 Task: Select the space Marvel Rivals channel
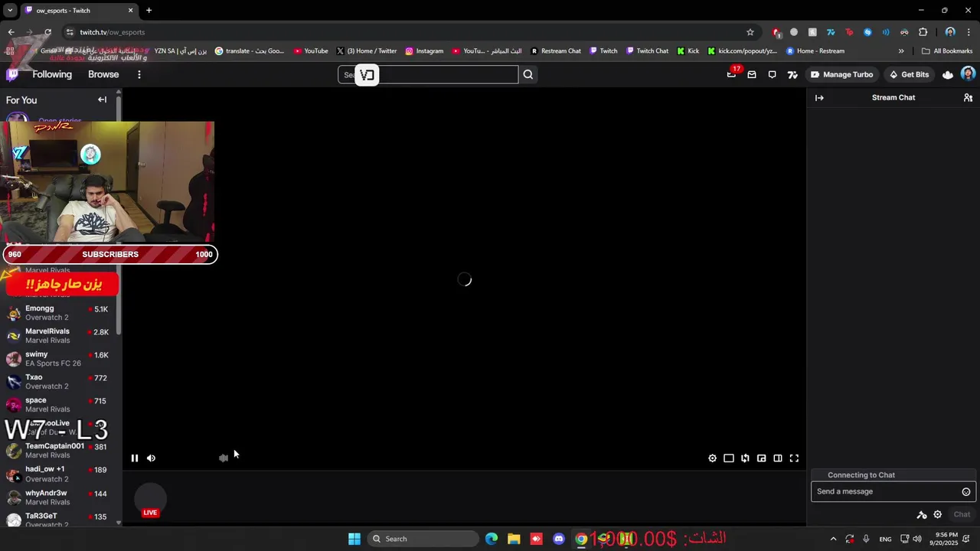tap(57, 405)
